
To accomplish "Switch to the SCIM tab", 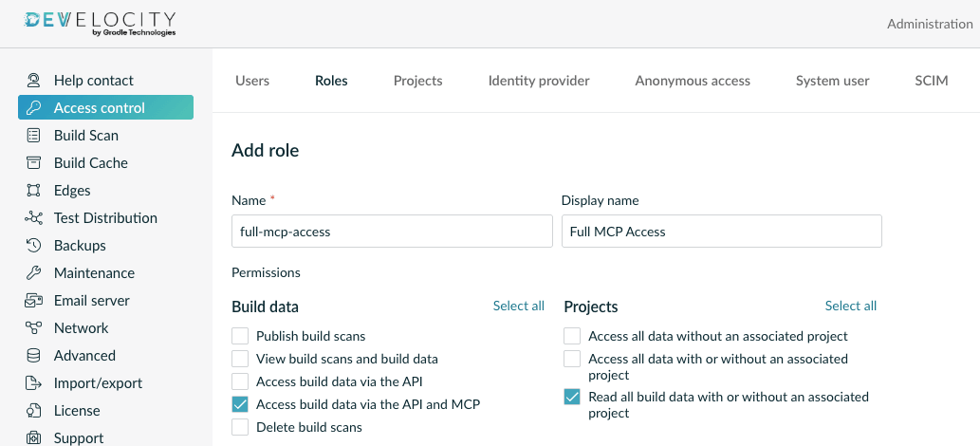I will (932, 81).
